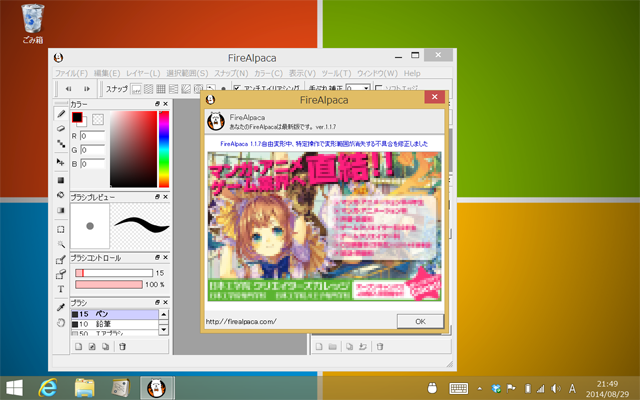Open the View (V) menu

[302, 73]
